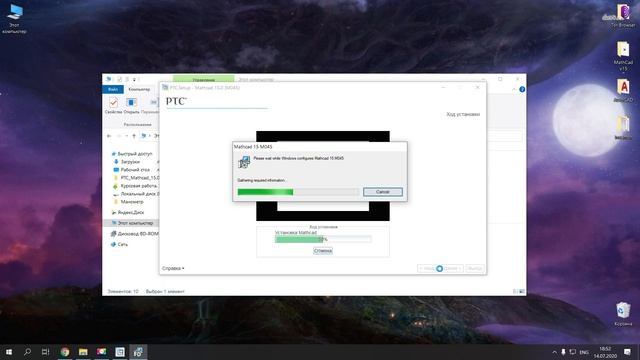Click the Установка Mathcad progress bar
Image resolution: width=640 pixels, height=360 pixels.
(x=323, y=239)
